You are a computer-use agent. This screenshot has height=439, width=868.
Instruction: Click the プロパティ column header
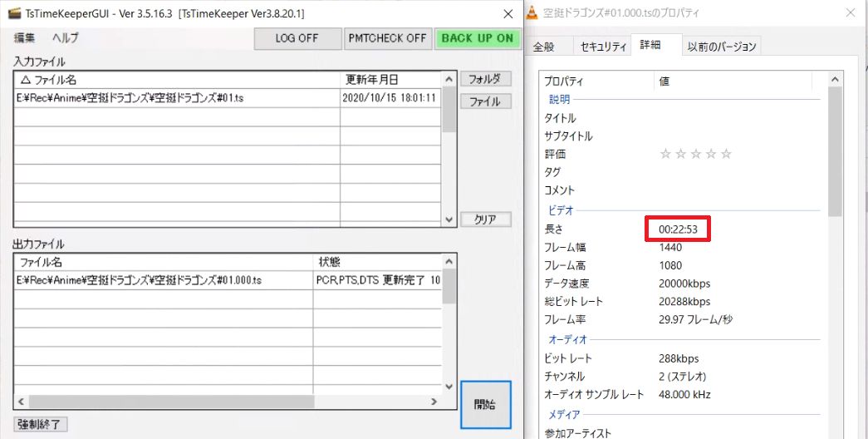(598, 81)
